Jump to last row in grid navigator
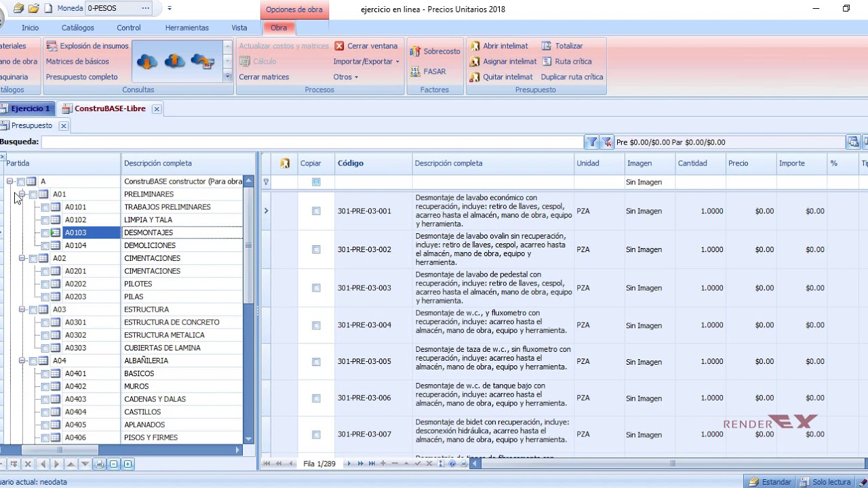The height and width of the screenshot is (488, 868). tap(372, 464)
